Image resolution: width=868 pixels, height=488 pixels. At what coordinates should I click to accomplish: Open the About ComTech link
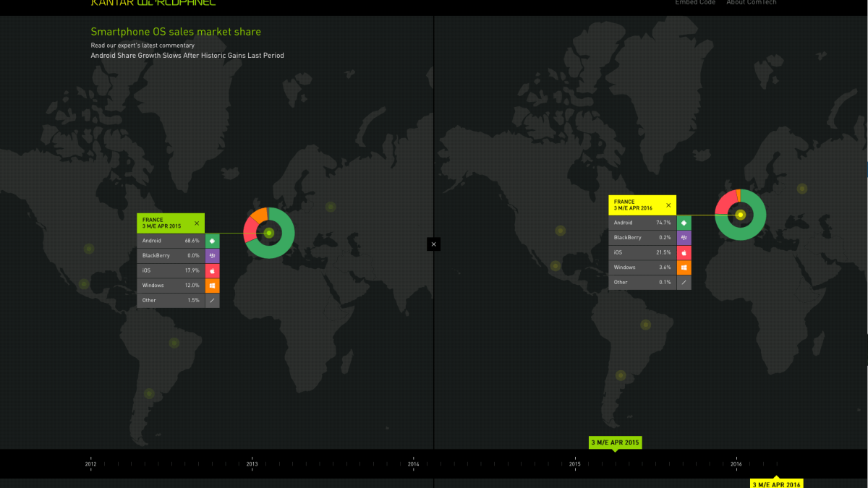click(x=751, y=3)
